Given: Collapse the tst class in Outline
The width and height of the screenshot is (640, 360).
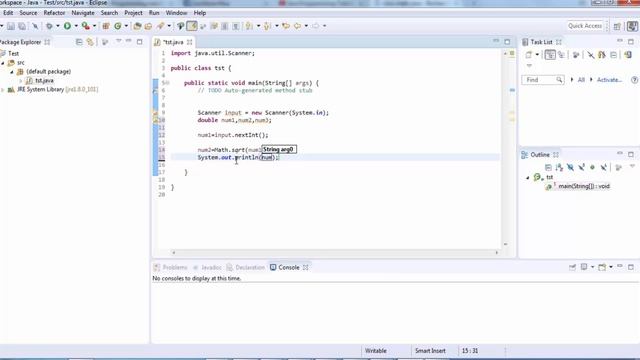Looking at the screenshot, I should point(527,178).
